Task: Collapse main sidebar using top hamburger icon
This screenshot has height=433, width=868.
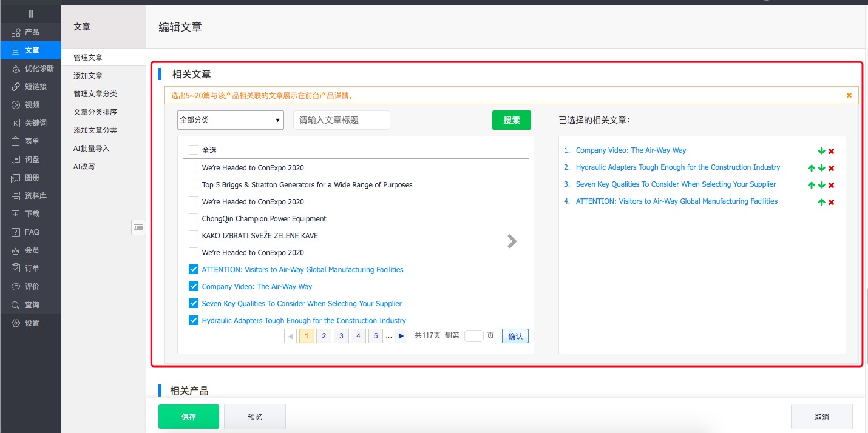Action: point(30,13)
